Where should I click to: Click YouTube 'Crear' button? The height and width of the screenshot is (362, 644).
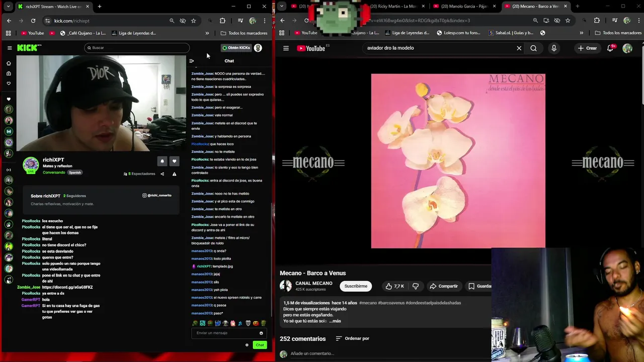(587, 48)
